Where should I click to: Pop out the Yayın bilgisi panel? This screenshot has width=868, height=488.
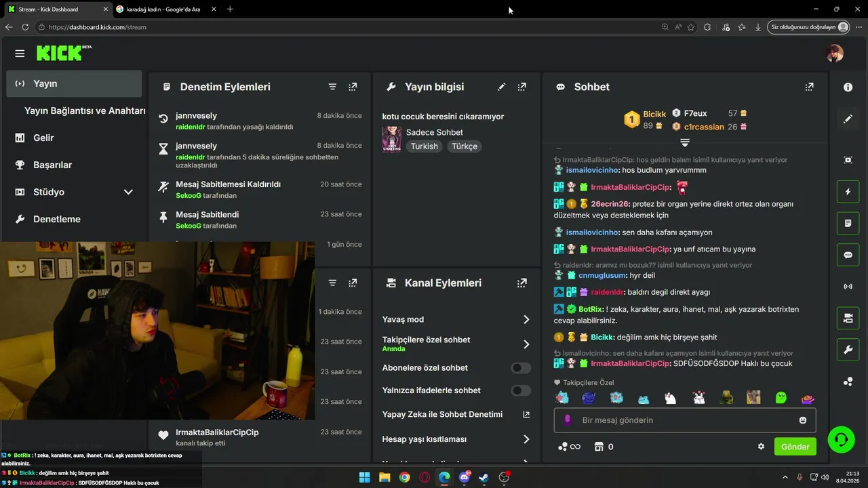(521, 87)
